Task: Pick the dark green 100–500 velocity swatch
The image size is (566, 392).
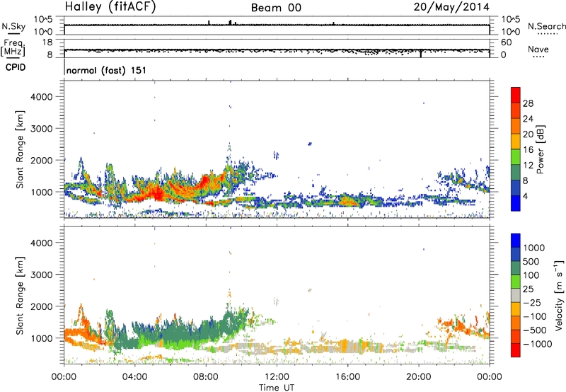Action: pos(516,268)
